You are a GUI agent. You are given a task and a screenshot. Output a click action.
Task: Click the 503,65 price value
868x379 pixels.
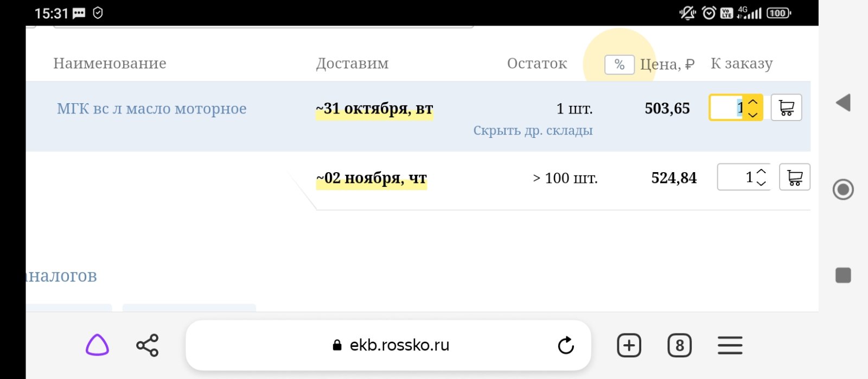(x=667, y=109)
